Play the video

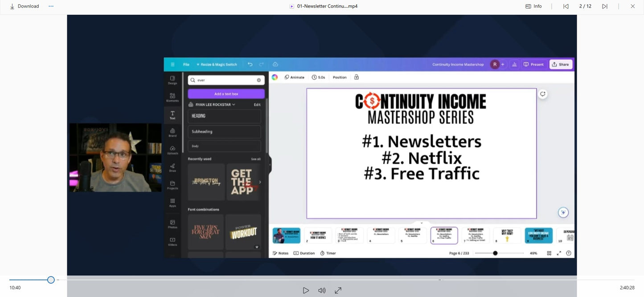click(306, 290)
